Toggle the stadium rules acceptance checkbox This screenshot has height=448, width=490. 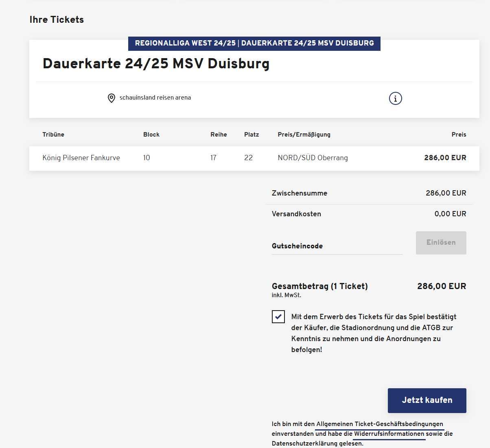278,316
